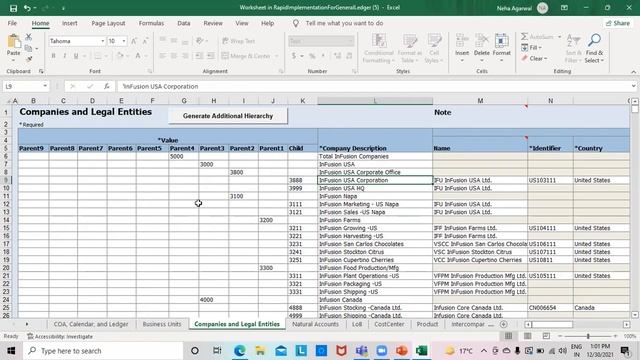Switch to the Data ribbon tab
The image size is (640, 360).
[x=184, y=23]
